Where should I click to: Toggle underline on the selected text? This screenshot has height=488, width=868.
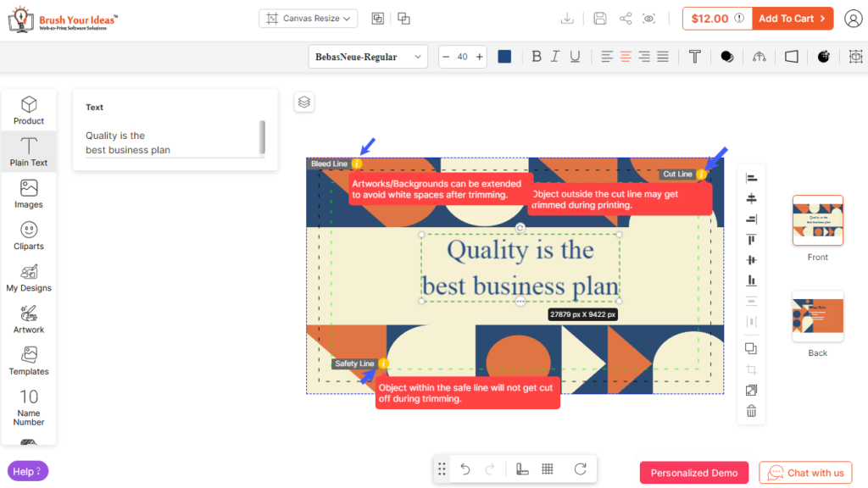tap(573, 57)
